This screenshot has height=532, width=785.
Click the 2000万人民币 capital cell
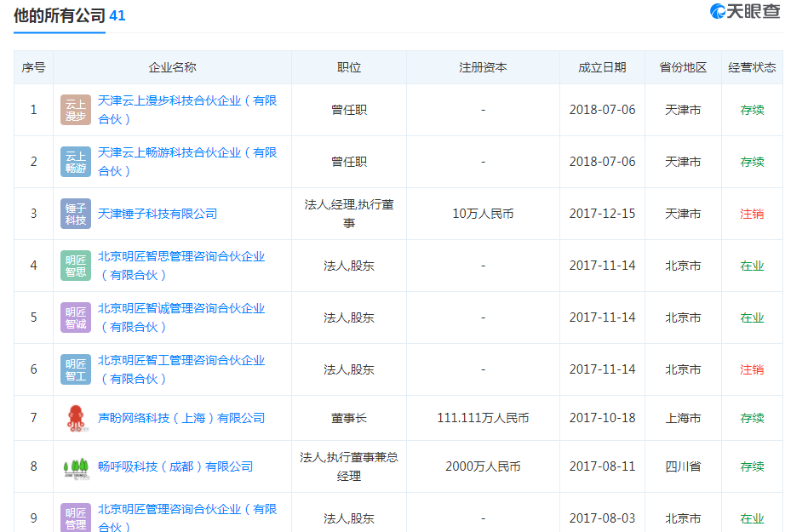[483, 466]
